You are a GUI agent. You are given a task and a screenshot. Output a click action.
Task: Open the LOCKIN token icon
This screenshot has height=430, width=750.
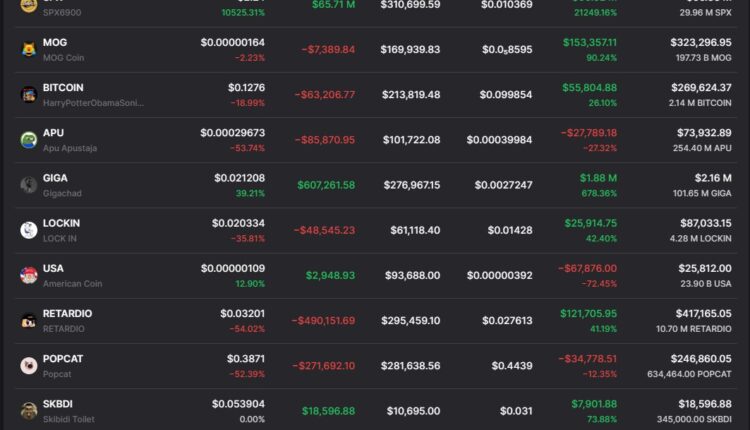coord(28,230)
